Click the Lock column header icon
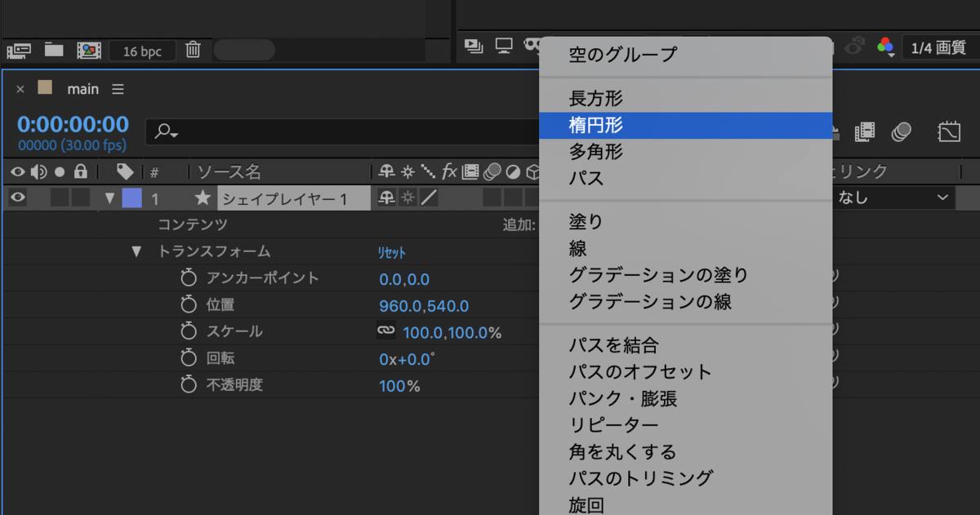The height and width of the screenshot is (515, 980). [80, 172]
